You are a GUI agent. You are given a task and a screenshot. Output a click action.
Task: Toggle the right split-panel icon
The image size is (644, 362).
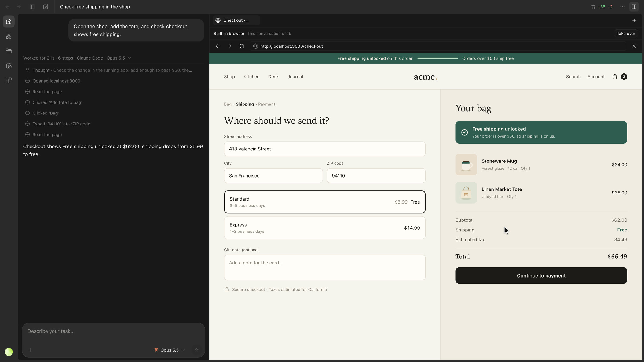pos(634,7)
